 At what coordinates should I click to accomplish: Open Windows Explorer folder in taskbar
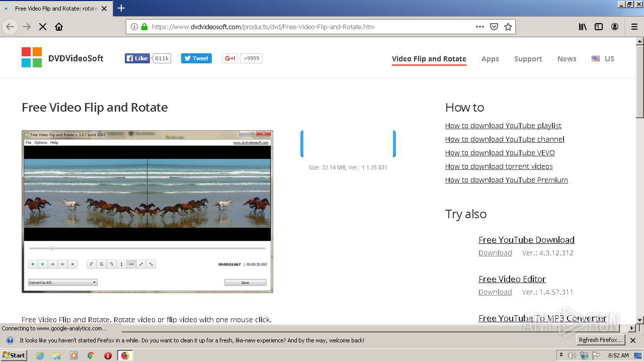click(x=57, y=355)
